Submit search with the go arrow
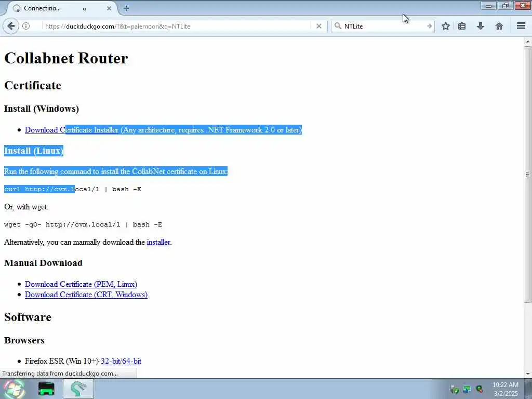The image size is (532, 399). point(430,26)
